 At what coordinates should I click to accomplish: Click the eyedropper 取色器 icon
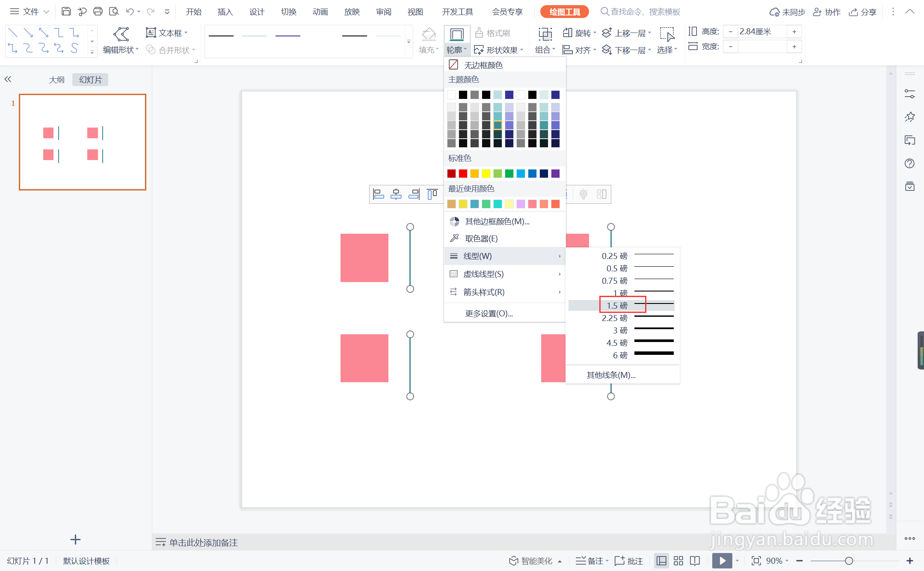tap(454, 238)
